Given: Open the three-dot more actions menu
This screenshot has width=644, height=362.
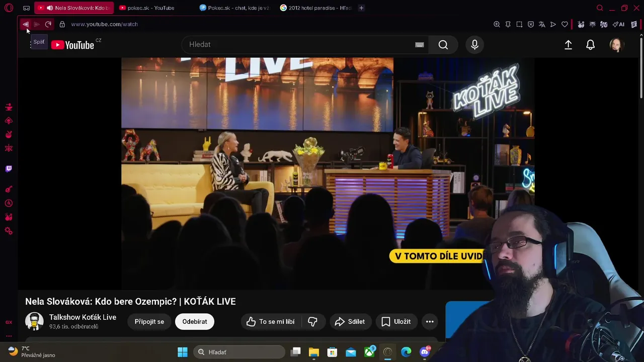Looking at the screenshot, I should point(430,322).
